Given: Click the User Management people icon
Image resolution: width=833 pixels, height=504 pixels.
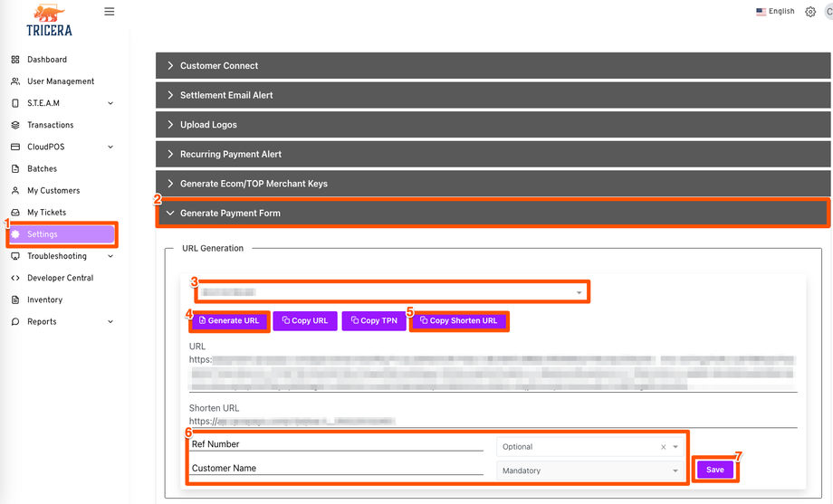Looking at the screenshot, I should pos(15,81).
